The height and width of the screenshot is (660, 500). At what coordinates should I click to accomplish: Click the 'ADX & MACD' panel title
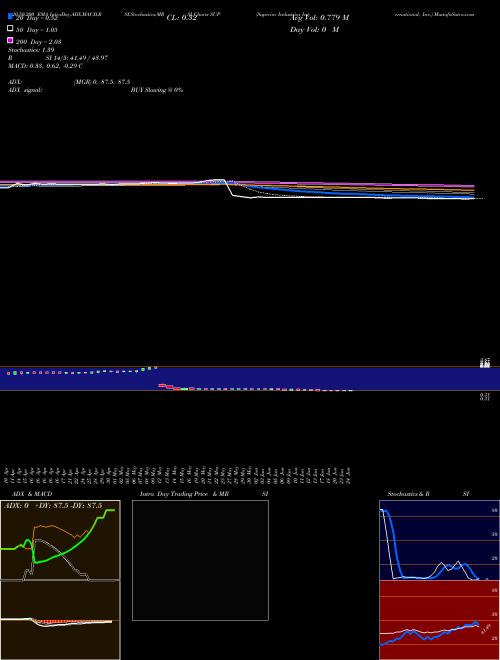pyautogui.click(x=32, y=494)
